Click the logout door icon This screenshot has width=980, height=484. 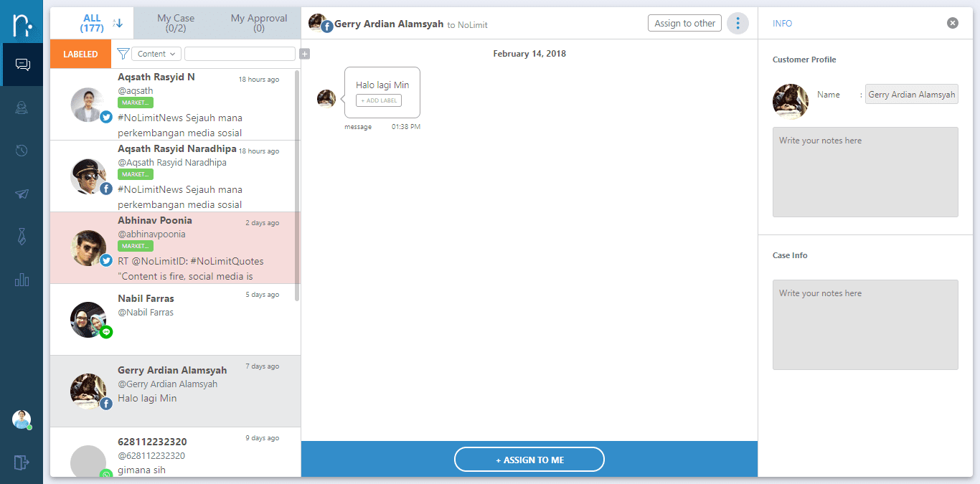point(22,462)
